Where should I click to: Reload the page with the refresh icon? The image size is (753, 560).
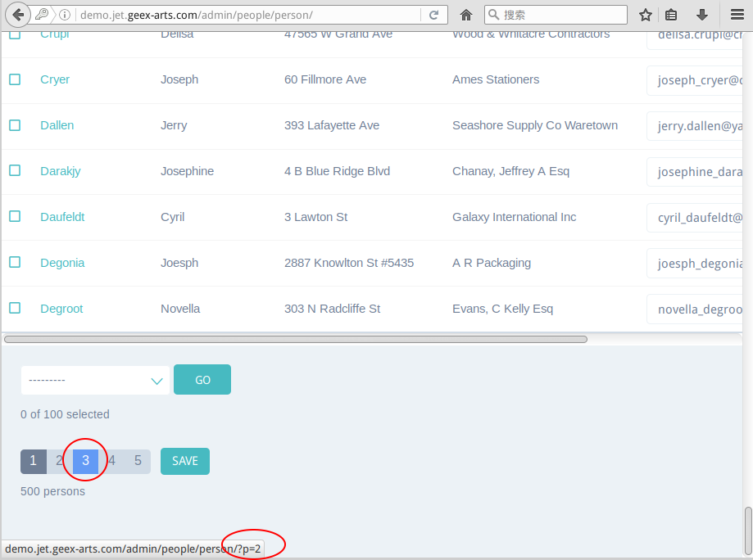click(433, 15)
